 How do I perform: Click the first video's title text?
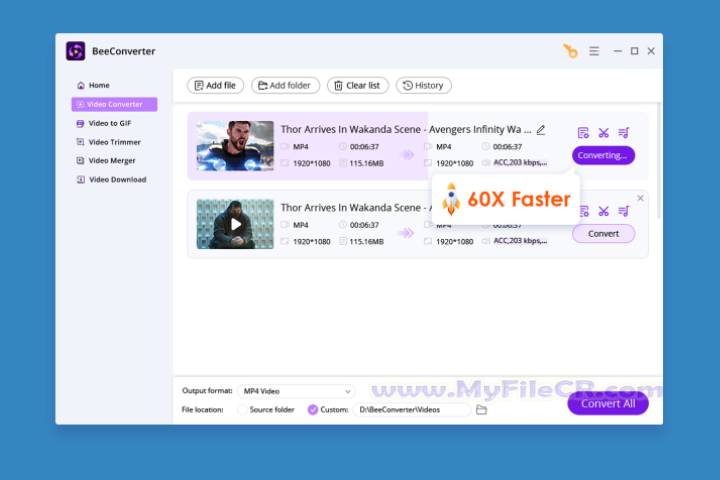click(x=406, y=130)
